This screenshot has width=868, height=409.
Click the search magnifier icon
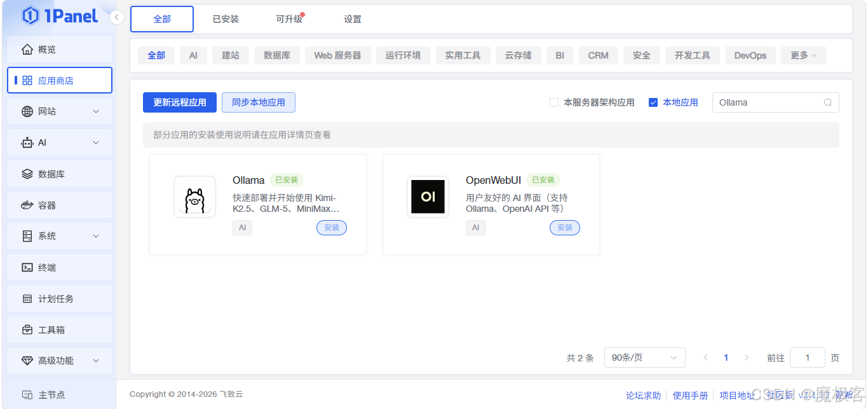(x=827, y=102)
